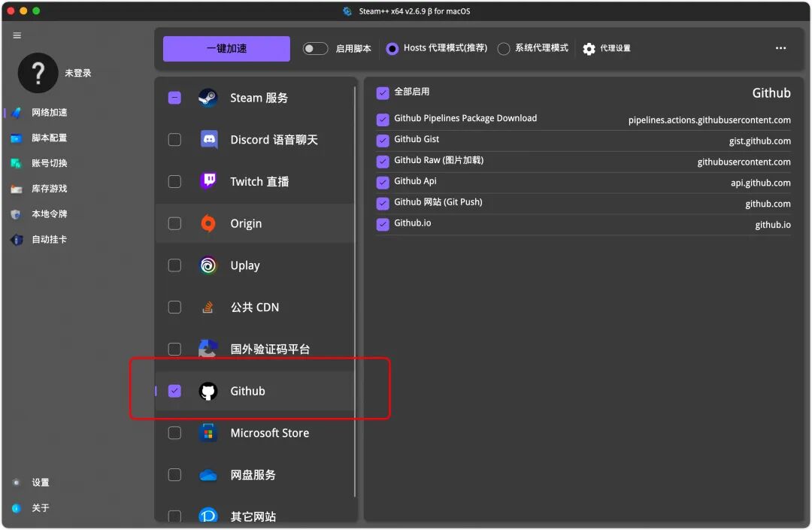Uncheck Github Pipelines Package Download
The height and width of the screenshot is (530, 812).
click(383, 120)
